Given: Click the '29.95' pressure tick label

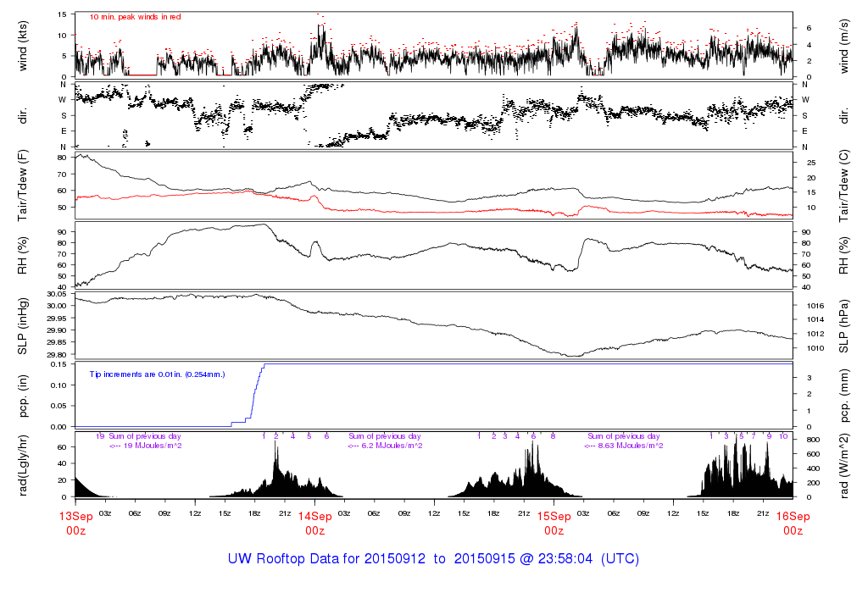Looking at the screenshot, I should pyautogui.click(x=57, y=318).
